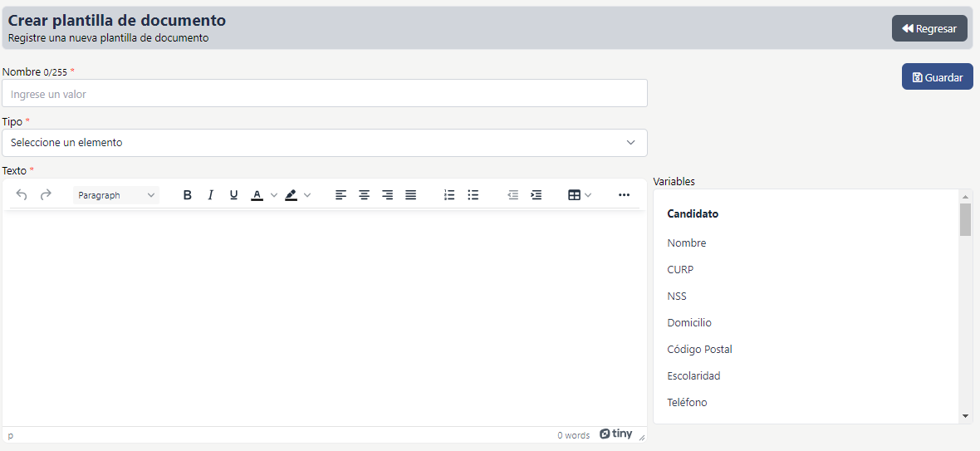Screen dimensions: 980x451
Task: Click the Guardar button
Action: pos(937,77)
